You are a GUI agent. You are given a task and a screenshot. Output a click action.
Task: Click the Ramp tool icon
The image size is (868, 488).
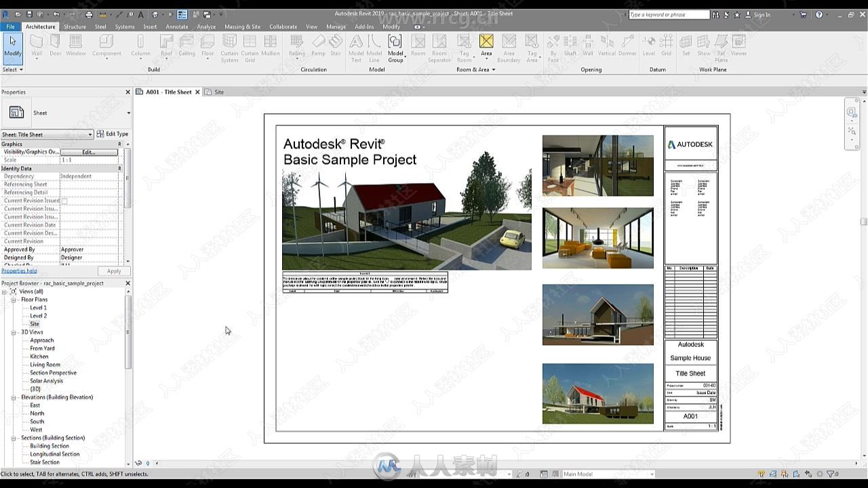point(318,43)
